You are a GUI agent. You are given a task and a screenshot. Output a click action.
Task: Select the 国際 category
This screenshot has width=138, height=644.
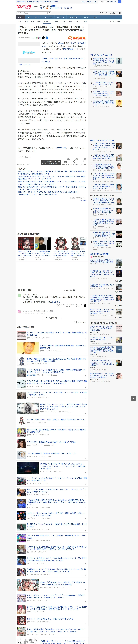33,21
